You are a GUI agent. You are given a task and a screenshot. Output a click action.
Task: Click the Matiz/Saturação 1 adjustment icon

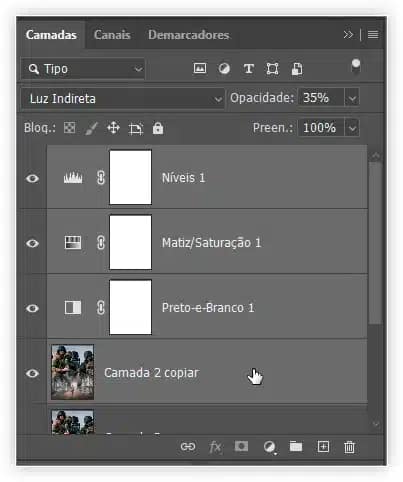pyautogui.click(x=73, y=243)
